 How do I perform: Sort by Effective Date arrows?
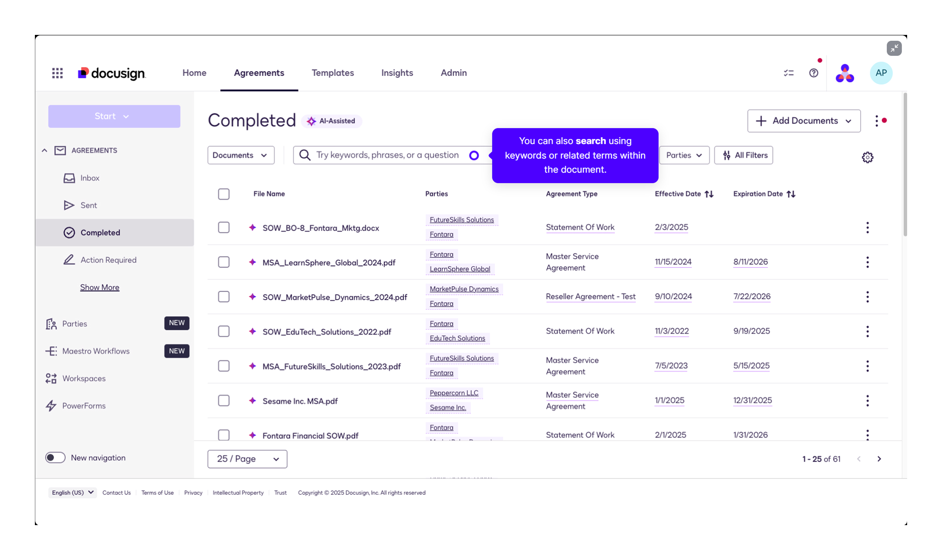(x=709, y=194)
